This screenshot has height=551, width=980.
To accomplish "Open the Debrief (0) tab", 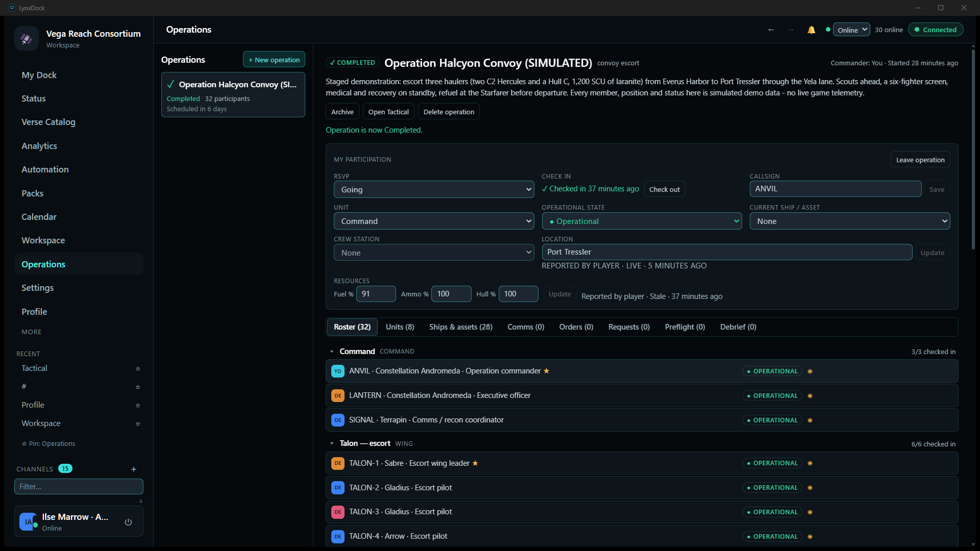I will click(738, 327).
